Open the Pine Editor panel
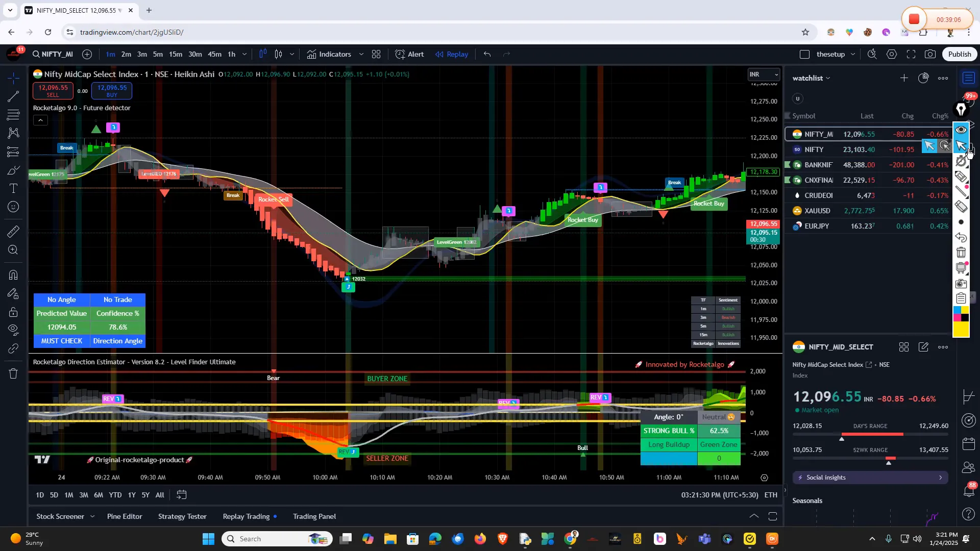Screen dimensions: 980x551 tap(124, 516)
